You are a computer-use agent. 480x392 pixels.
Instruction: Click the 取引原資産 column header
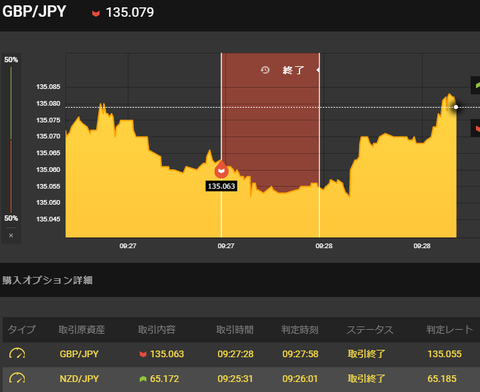[x=82, y=330]
